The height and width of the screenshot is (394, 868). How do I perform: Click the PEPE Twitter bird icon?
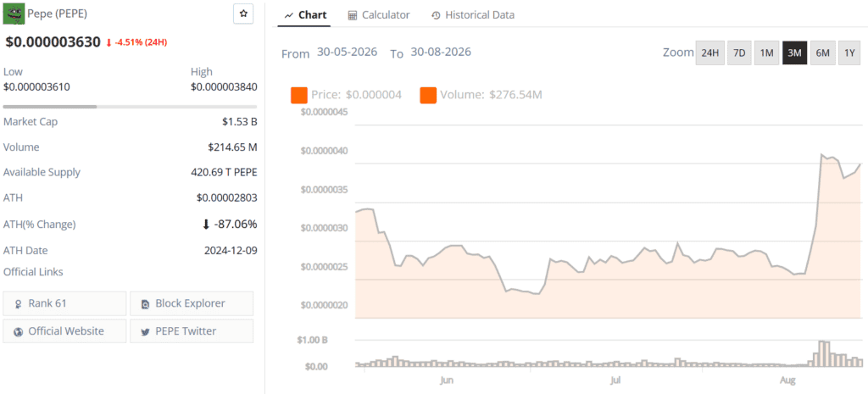point(145,332)
